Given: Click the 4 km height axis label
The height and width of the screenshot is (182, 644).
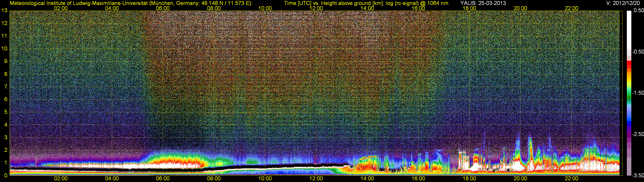Looking at the screenshot, I should click(x=6, y=125).
